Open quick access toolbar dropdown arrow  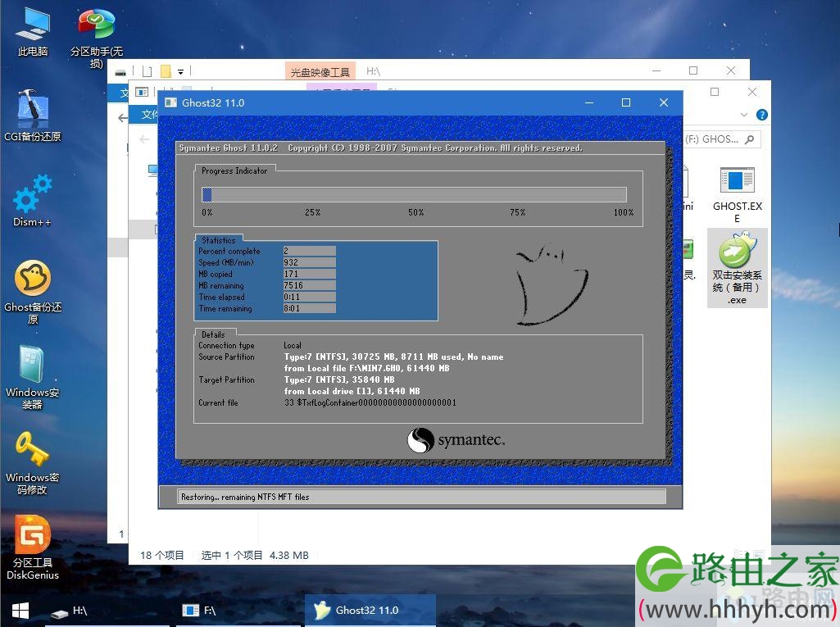180,72
